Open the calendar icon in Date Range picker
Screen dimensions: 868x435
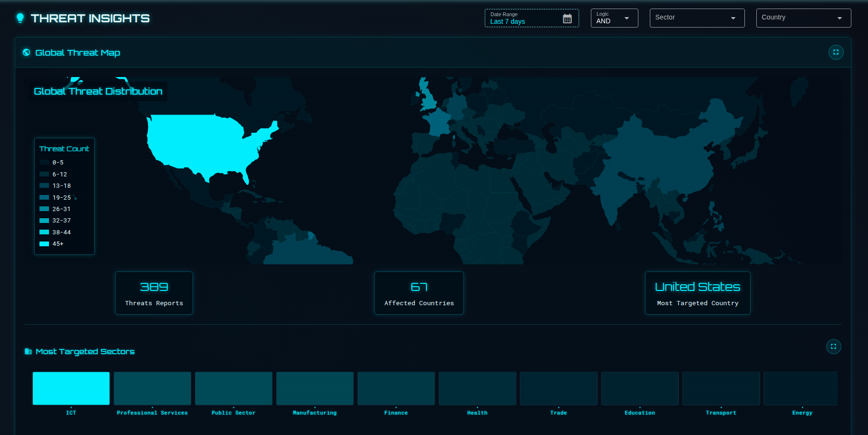click(567, 18)
